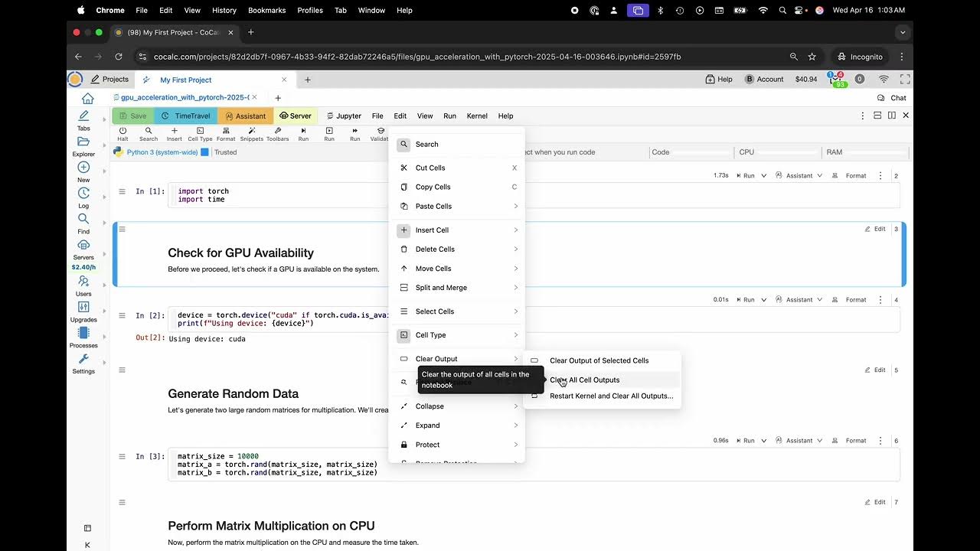
Task: Click the Search field in the Edit menu
Action: (457, 145)
